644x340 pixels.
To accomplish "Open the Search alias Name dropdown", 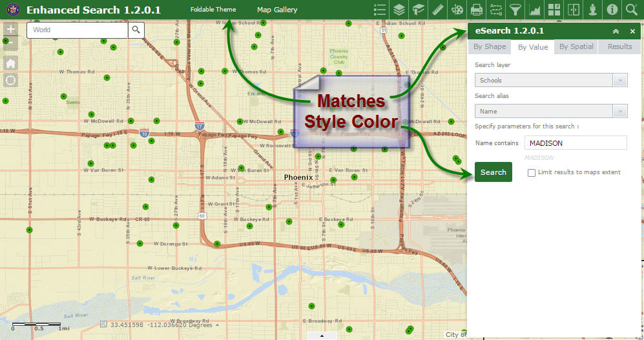I will tap(619, 111).
